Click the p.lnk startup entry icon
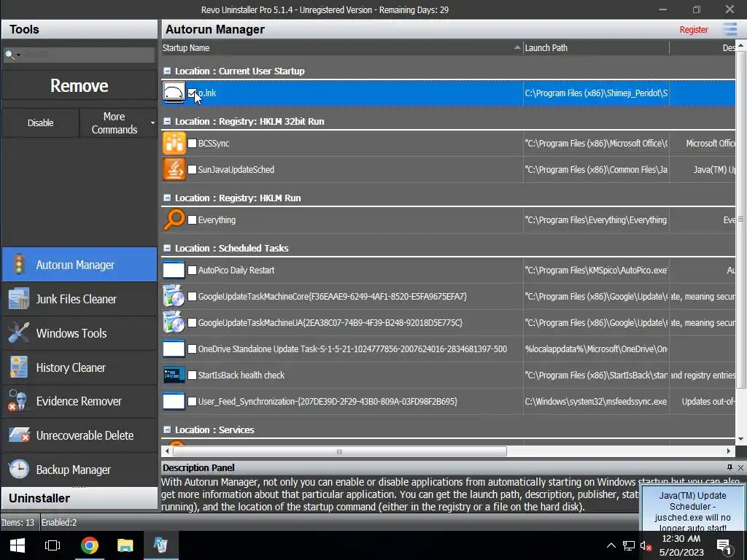Image resolution: width=747 pixels, height=560 pixels. 174,93
